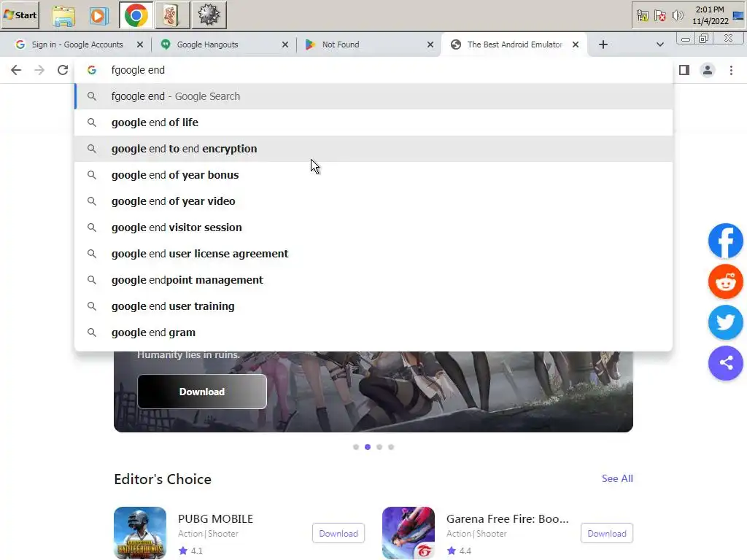The height and width of the screenshot is (560, 747).
Task: Close the Google Accounts tab
Action: pos(139,44)
